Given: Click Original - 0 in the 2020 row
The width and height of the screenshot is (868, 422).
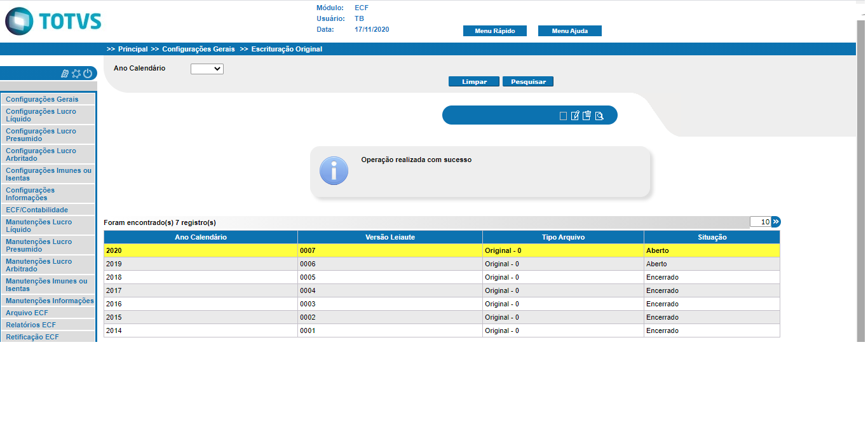Looking at the screenshot, I should pyautogui.click(x=503, y=250).
